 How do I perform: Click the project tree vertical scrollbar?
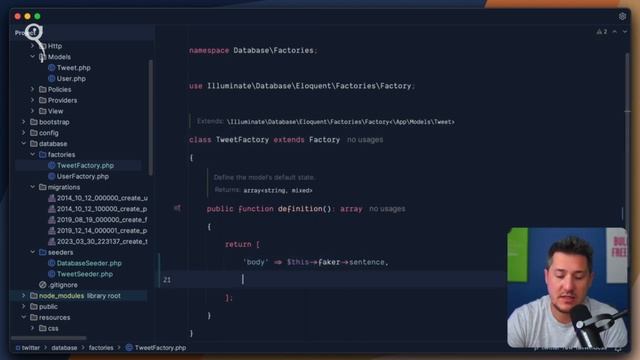151,118
